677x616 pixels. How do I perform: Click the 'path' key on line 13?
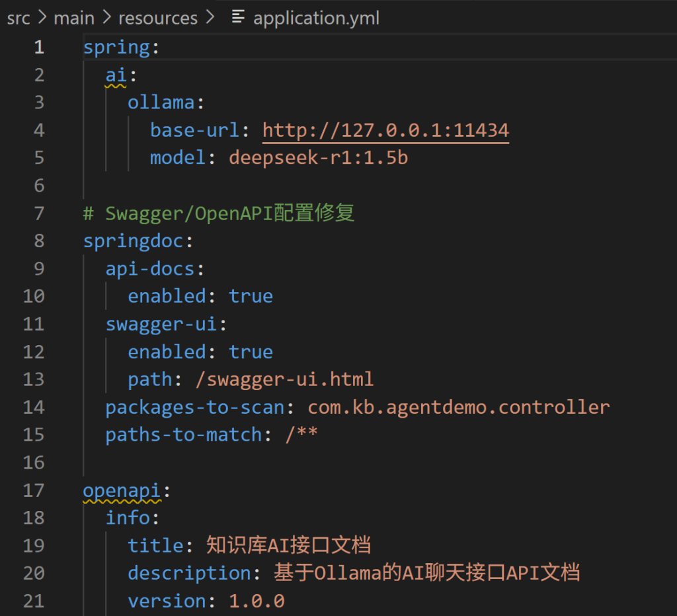point(150,380)
